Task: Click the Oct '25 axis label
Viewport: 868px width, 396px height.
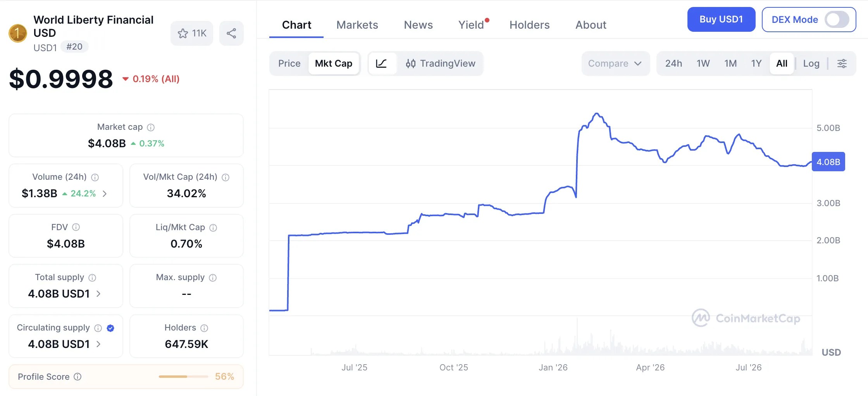Action: point(454,367)
